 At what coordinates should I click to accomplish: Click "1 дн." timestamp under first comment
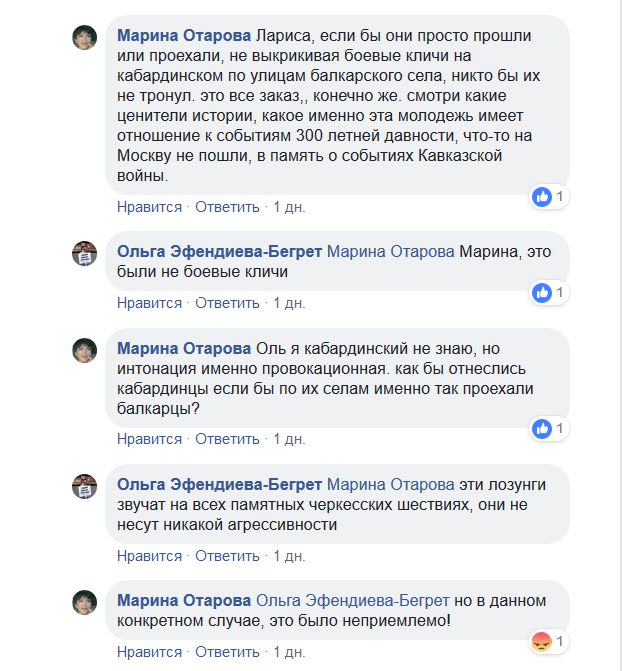pyautogui.click(x=288, y=207)
